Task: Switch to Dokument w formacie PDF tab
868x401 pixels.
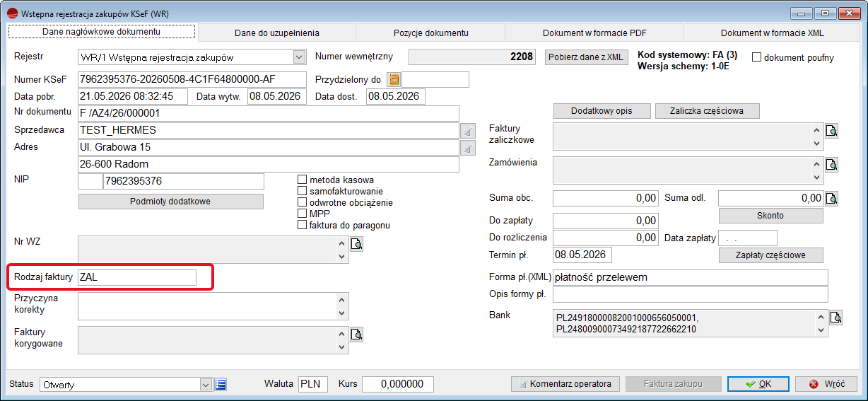Action: [x=594, y=33]
